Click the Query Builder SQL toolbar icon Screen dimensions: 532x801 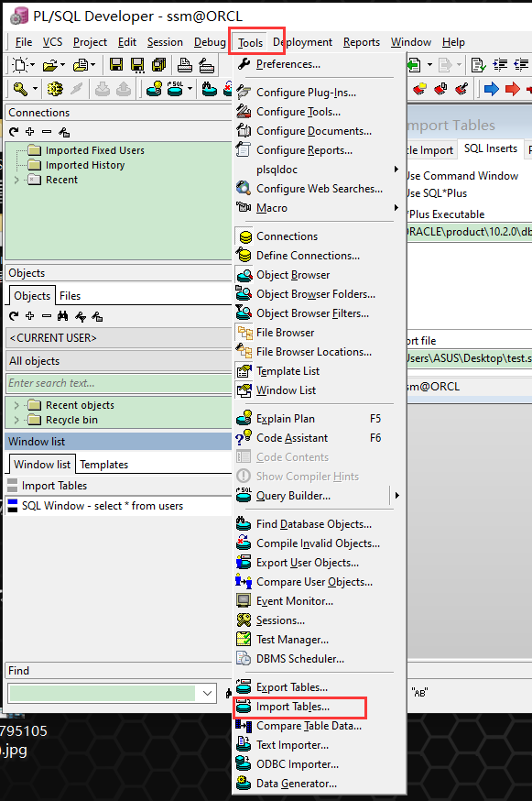point(175,90)
